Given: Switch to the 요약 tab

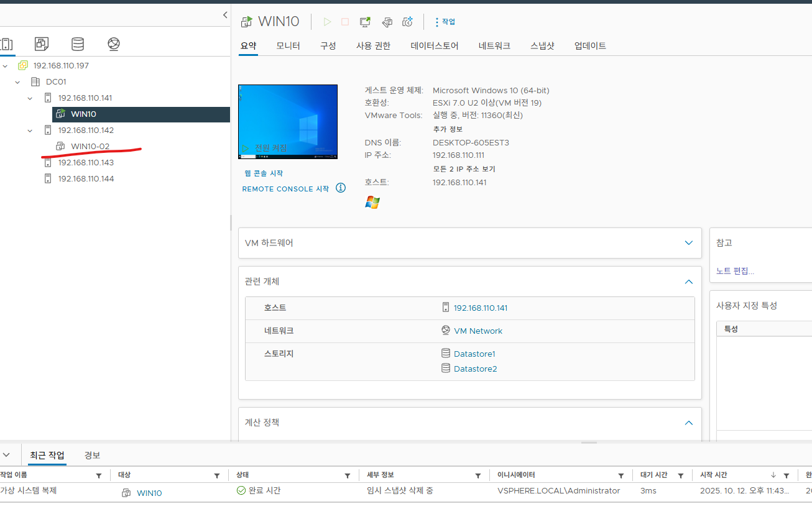Looking at the screenshot, I should (x=248, y=46).
